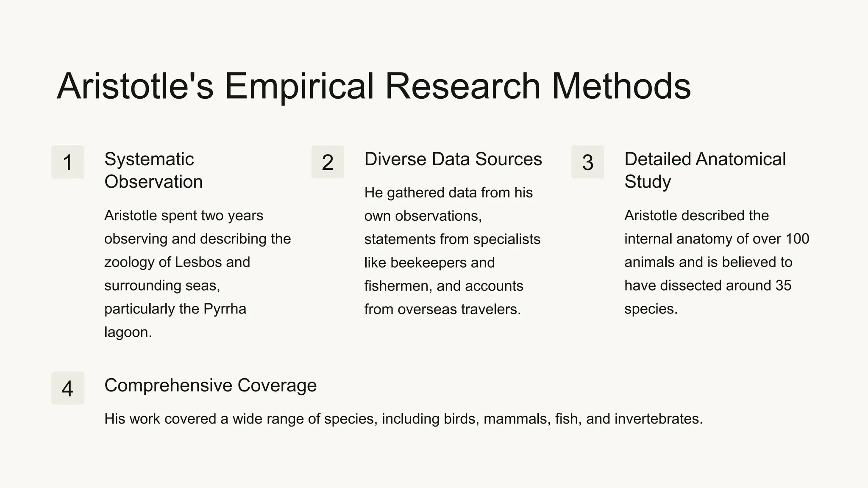Click the number 4 badge

pos(68,388)
